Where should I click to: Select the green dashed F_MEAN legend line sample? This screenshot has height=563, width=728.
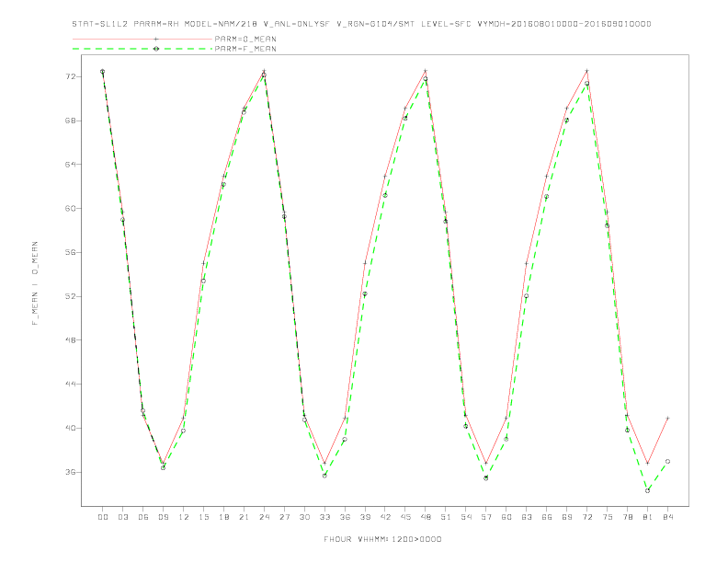pos(142,49)
